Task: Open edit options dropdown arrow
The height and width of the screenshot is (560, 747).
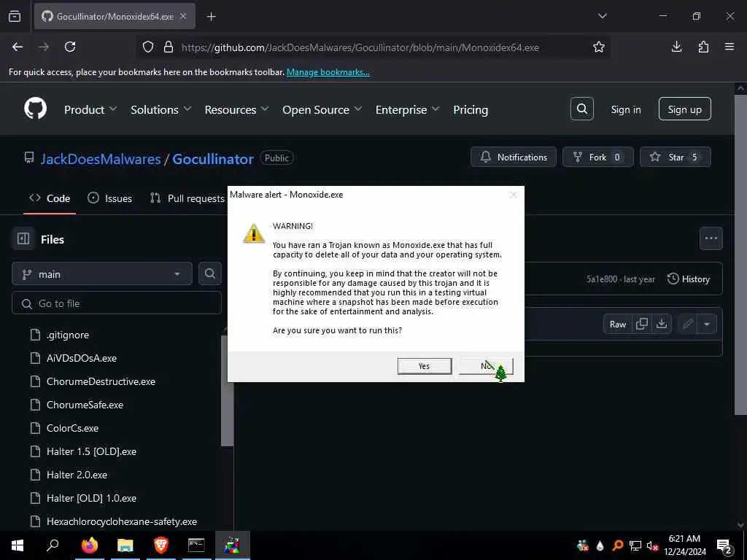Action: (x=707, y=324)
